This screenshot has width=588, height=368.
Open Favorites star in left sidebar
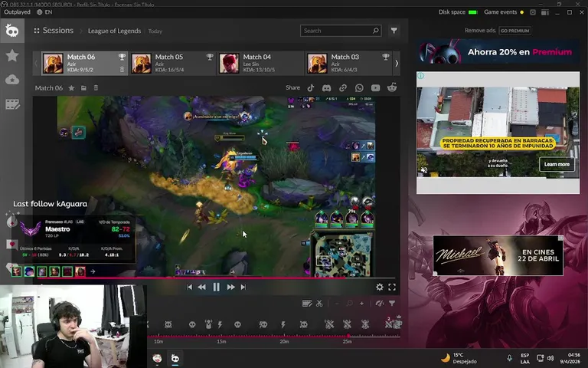(x=12, y=55)
